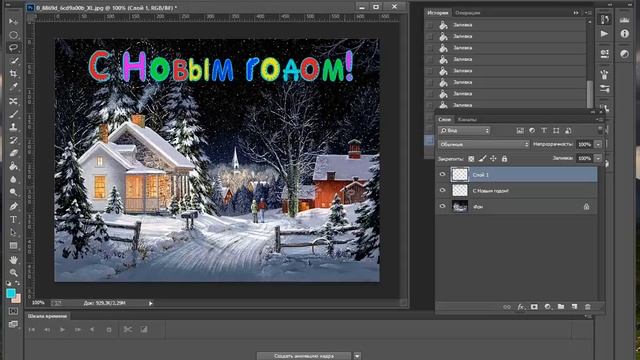The height and width of the screenshot is (360, 640).
Task: Select the Eyedropper tool
Action: pyautogui.click(x=13, y=87)
